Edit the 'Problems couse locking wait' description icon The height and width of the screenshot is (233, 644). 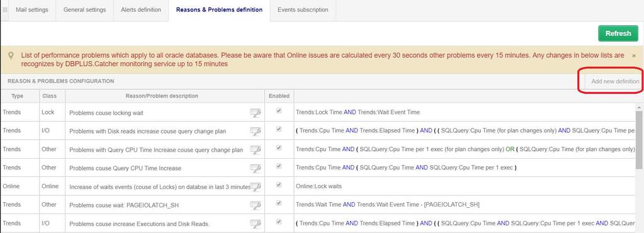[256, 113]
